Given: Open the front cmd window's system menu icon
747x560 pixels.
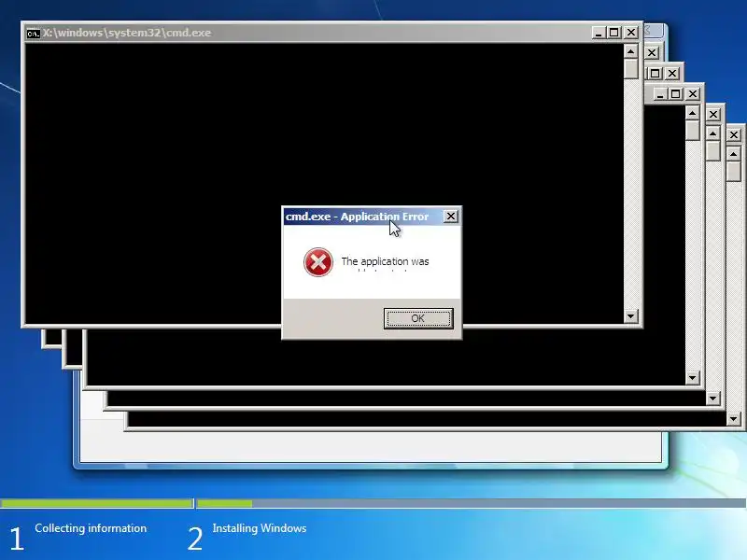Looking at the screenshot, I should click(x=34, y=33).
